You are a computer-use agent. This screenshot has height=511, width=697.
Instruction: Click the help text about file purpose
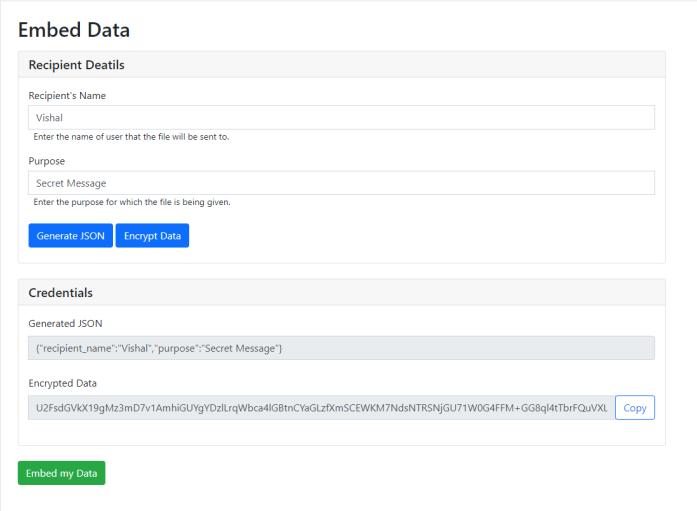click(x=131, y=202)
